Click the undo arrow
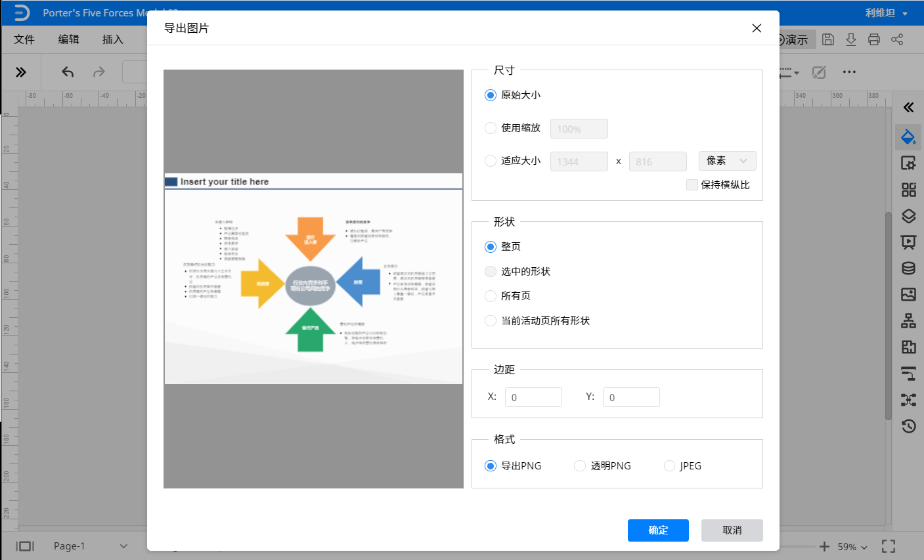Screen dimensions: 924x560 68,72
